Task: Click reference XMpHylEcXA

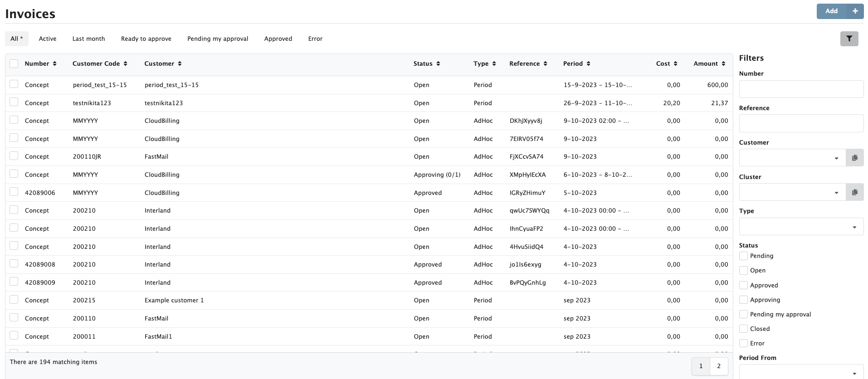Action: point(527,175)
